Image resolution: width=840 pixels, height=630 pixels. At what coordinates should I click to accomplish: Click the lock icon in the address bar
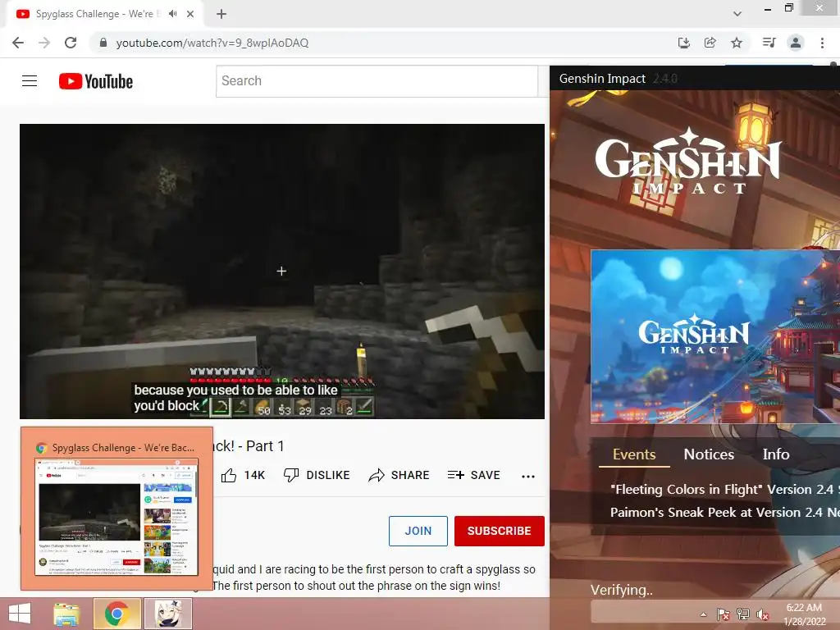click(x=103, y=43)
